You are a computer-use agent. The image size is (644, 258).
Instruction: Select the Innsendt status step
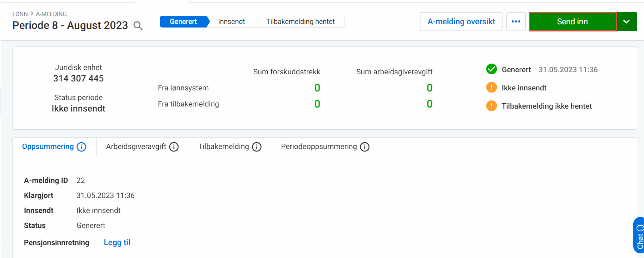(x=232, y=21)
